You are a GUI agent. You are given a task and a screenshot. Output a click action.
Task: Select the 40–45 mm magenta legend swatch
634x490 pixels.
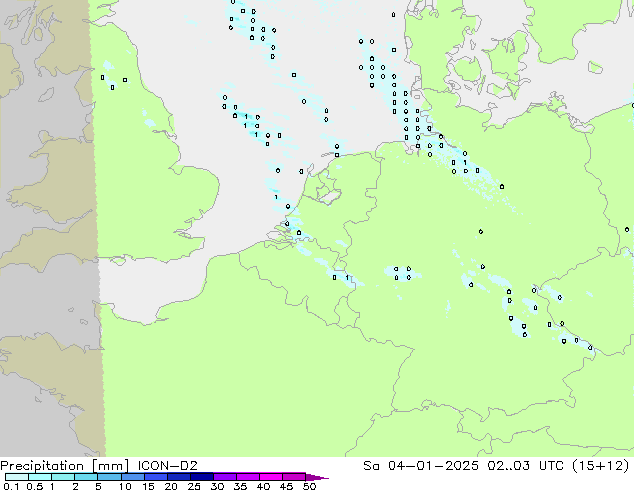tap(271, 477)
